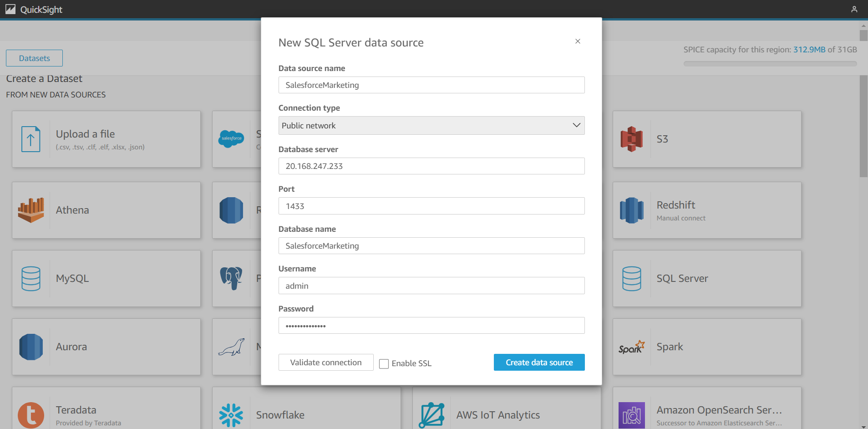Click the S3 label
Viewport: 868px width, 429px height.
[x=662, y=139]
